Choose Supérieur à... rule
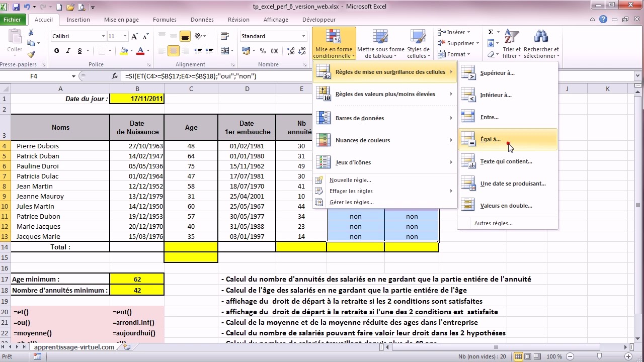The width and height of the screenshot is (644, 362). [x=508, y=73]
